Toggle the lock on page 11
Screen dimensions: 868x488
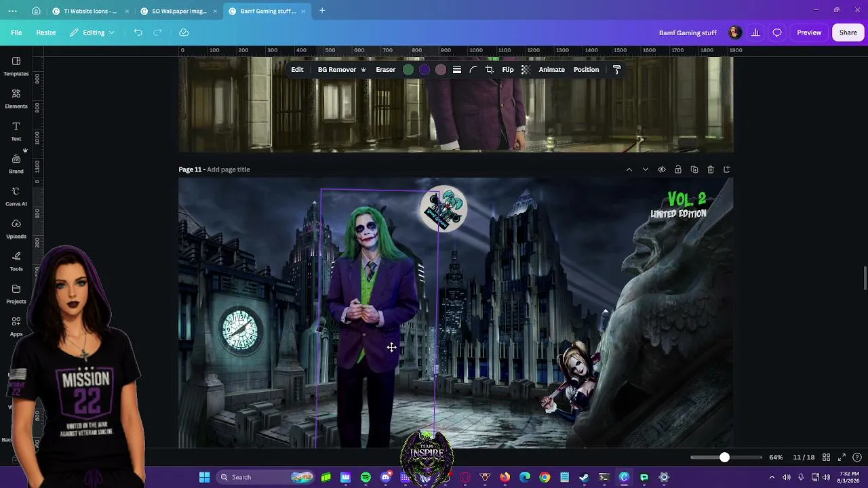(678, 169)
